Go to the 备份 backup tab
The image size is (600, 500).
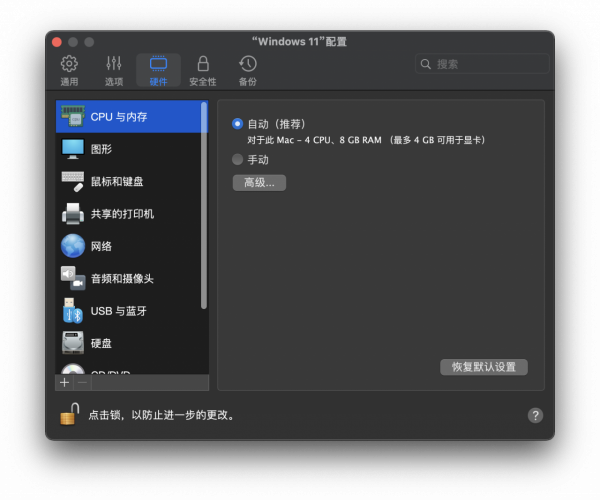pos(248,70)
